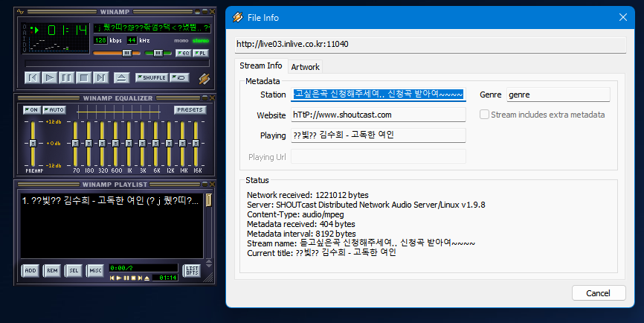The width and height of the screenshot is (644, 323).
Task: Click the scrolling song title display
Action: click(x=152, y=28)
